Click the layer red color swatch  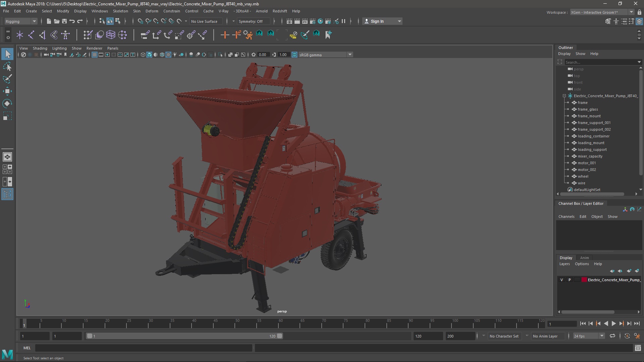coord(584,280)
